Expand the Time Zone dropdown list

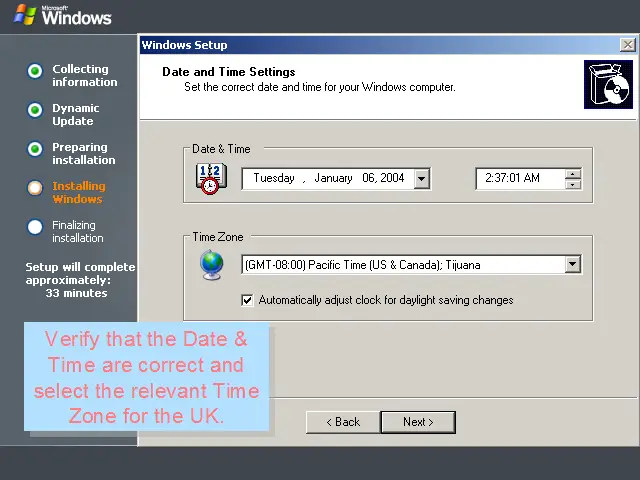click(572, 265)
